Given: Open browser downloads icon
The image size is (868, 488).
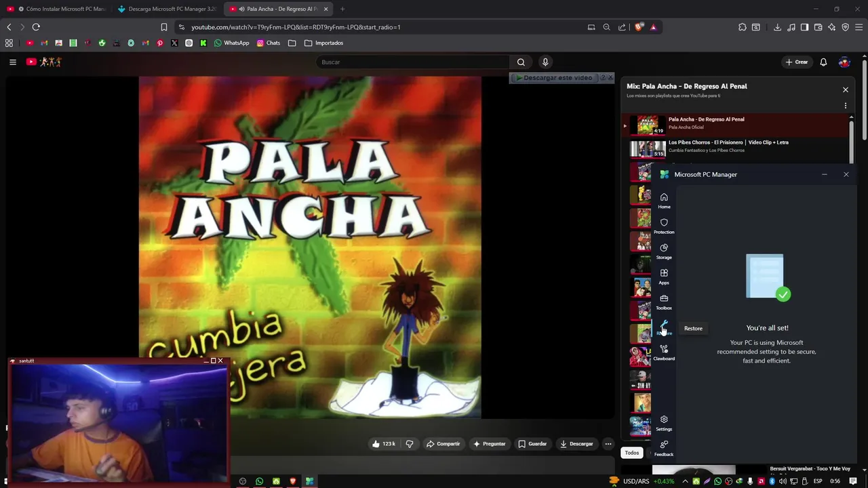Looking at the screenshot, I should [x=777, y=27].
